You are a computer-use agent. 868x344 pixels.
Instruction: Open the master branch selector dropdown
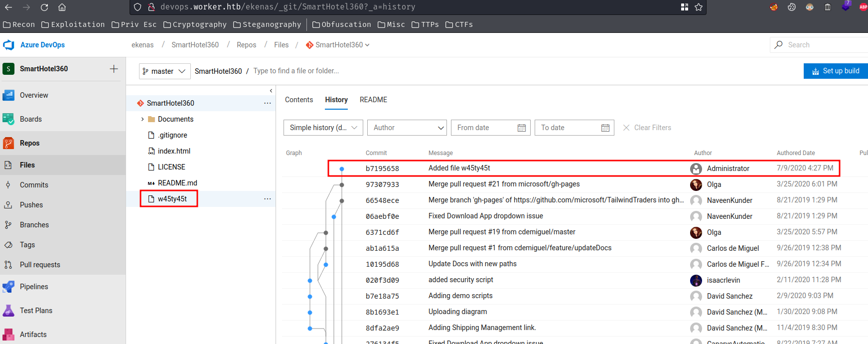(164, 71)
